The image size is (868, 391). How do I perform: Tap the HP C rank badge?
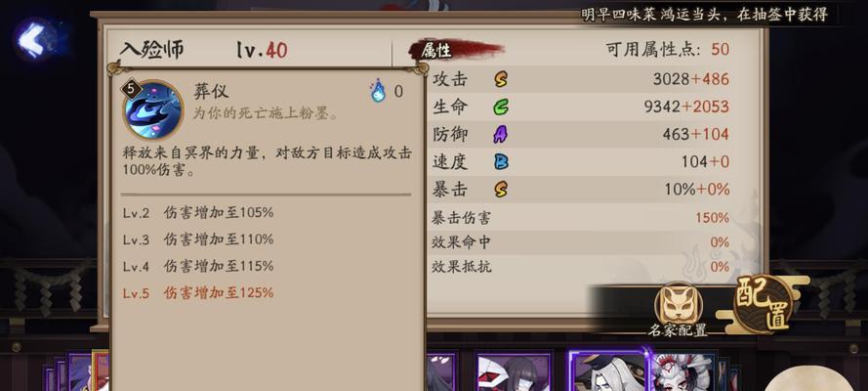pyautogui.click(x=501, y=107)
